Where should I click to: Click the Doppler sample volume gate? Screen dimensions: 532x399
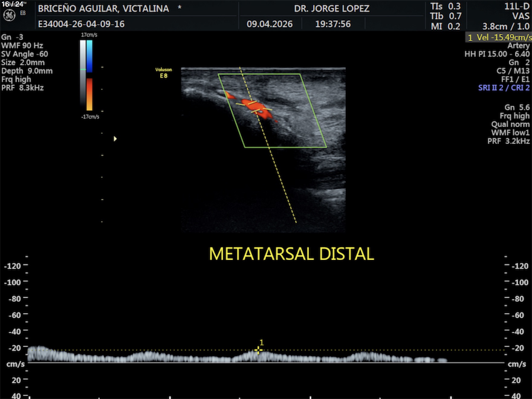(254, 107)
